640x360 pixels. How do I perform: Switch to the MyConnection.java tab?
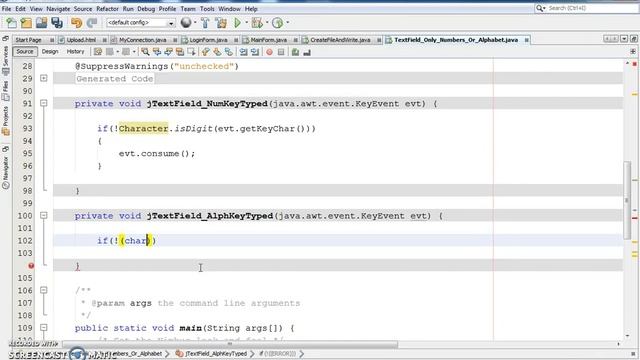click(x=142, y=40)
